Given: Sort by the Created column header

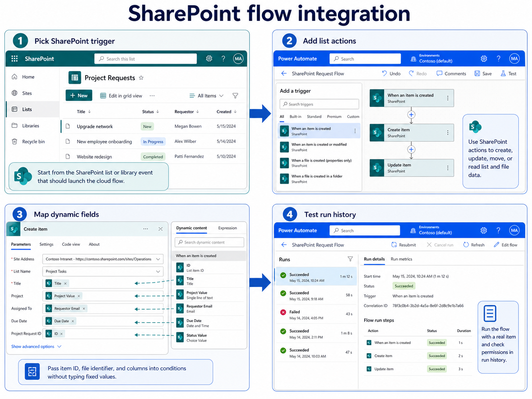Looking at the screenshot, I should [x=227, y=112].
